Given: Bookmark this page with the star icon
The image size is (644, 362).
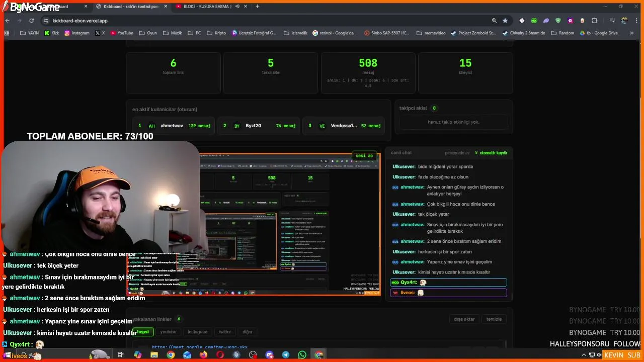Looking at the screenshot, I should point(505,21).
